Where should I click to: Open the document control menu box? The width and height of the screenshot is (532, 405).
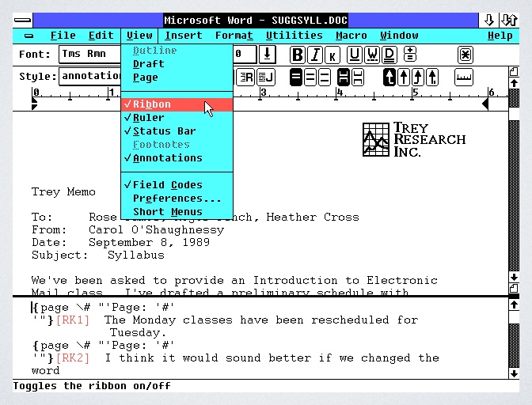[x=29, y=36]
